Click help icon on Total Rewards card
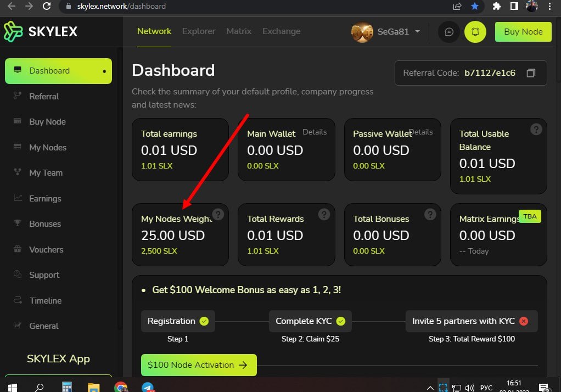The image size is (561, 392). pyautogui.click(x=324, y=214)
